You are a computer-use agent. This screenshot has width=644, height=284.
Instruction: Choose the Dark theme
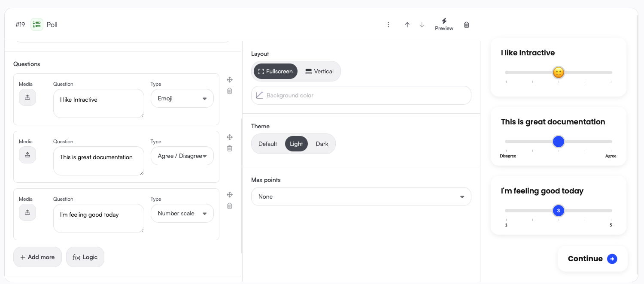[322, 144]
